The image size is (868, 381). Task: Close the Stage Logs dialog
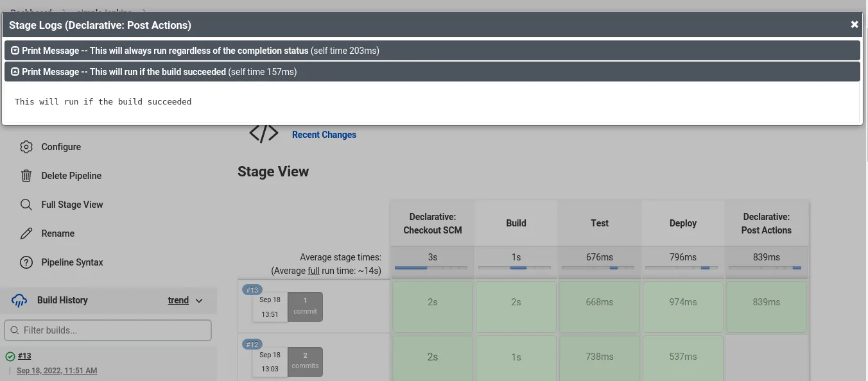[855, 24]
